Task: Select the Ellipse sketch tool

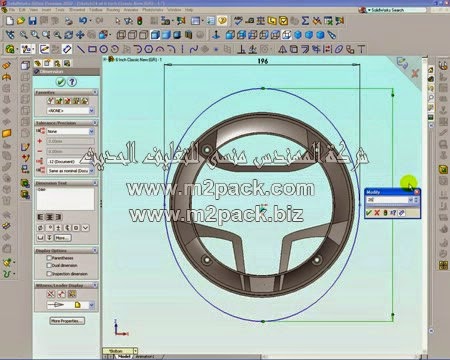Action: [x=339, y=49]
